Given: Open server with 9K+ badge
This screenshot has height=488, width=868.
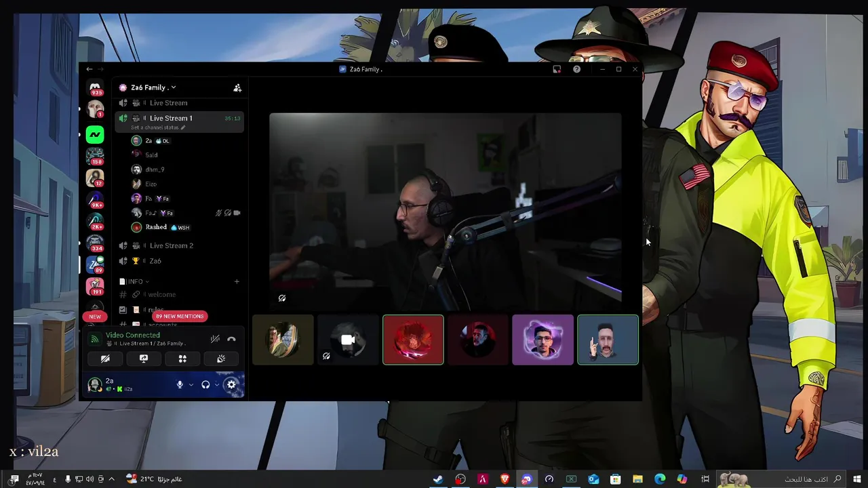Looking at the screenshot, I should click(95, 199).
